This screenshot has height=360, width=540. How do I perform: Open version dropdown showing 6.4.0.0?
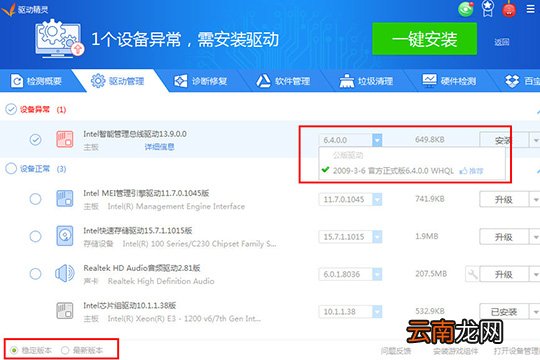pos(377,140)
